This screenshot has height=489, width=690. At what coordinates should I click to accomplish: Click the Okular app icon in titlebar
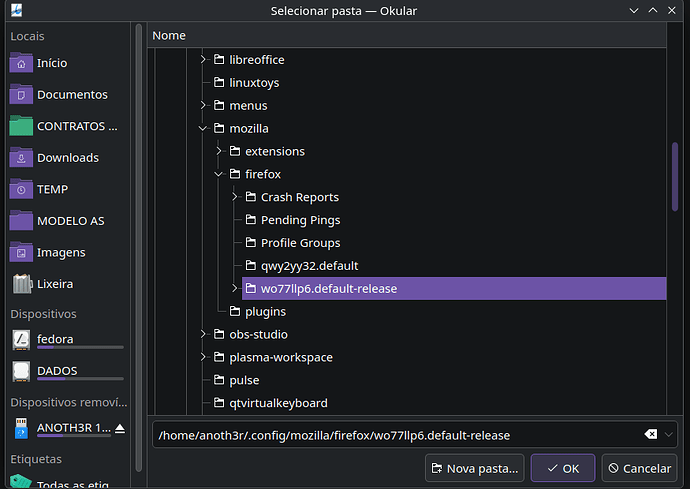[16, 10]
